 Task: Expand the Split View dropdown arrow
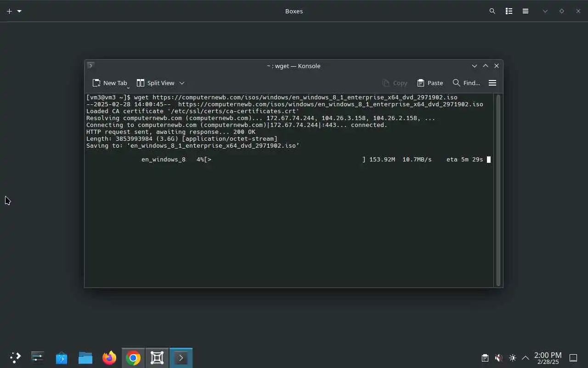[x=182, y=83]
